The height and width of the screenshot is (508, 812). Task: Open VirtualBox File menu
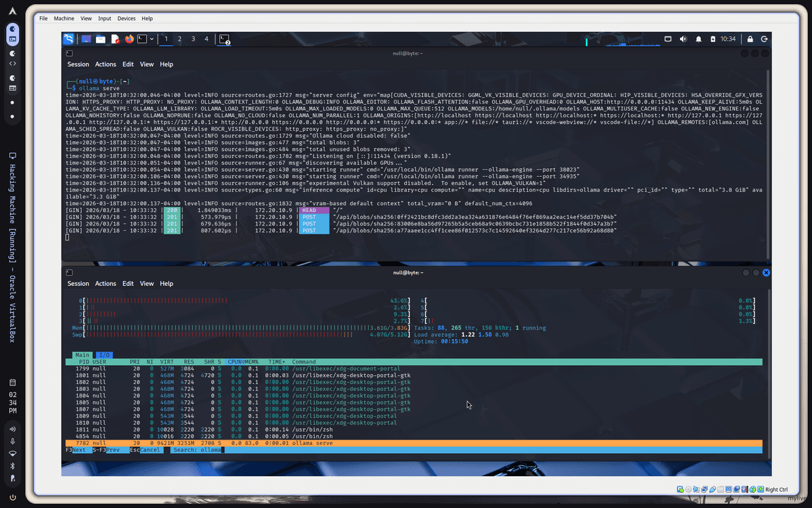pyautogui.click(x=43, y=18)
